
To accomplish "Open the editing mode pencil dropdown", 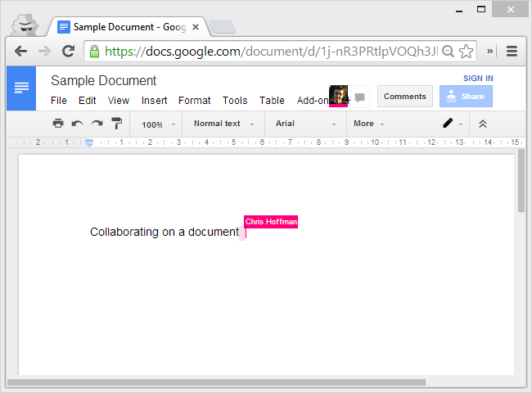I will tap(452, 124).
